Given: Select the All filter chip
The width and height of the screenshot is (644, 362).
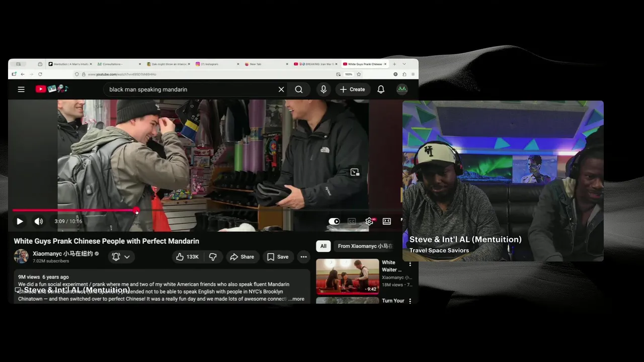Looking at the screenshot, I should tap(324, 246).
